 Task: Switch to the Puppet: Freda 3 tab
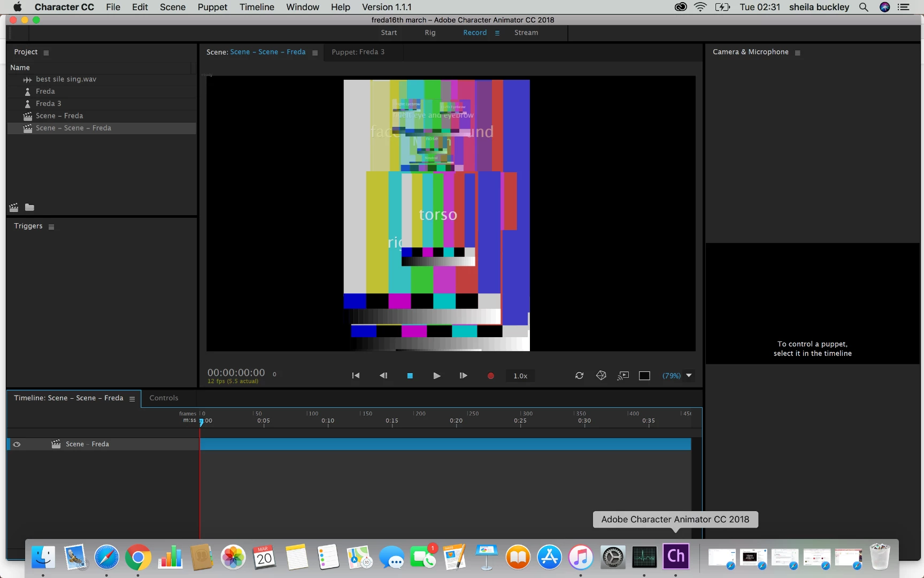tap(358, 52)
